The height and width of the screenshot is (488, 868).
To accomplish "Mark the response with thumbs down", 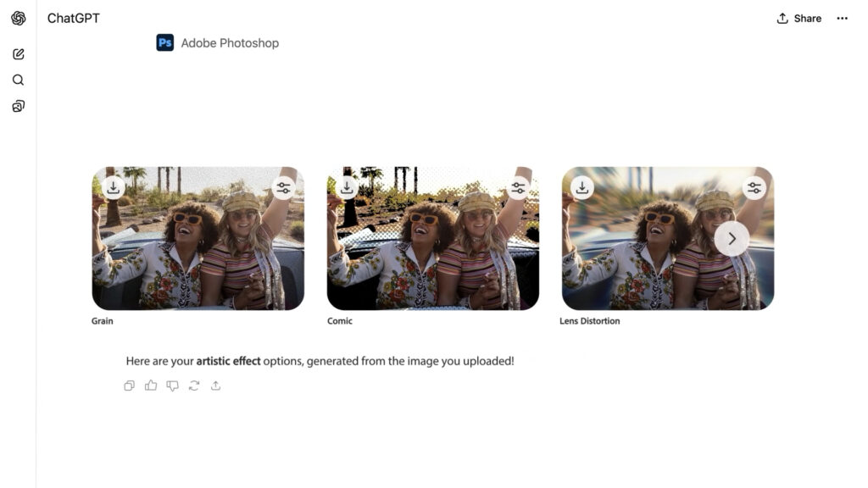I will point(172,385).
